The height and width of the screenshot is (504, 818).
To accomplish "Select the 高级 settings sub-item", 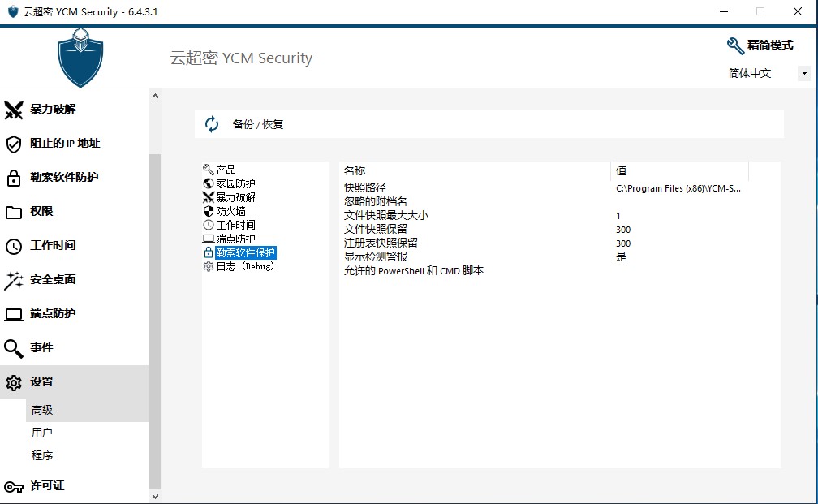I will 87,410.
